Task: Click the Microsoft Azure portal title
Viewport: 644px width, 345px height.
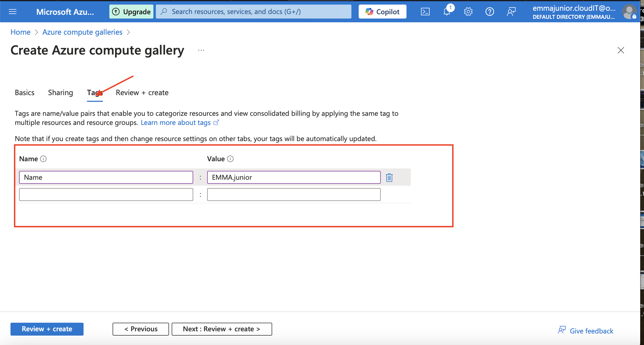Action: click(65, 12)
